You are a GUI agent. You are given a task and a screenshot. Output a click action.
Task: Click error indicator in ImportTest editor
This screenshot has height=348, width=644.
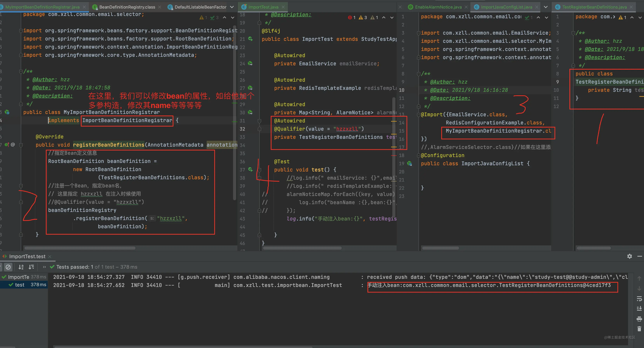tap(352, 17)
